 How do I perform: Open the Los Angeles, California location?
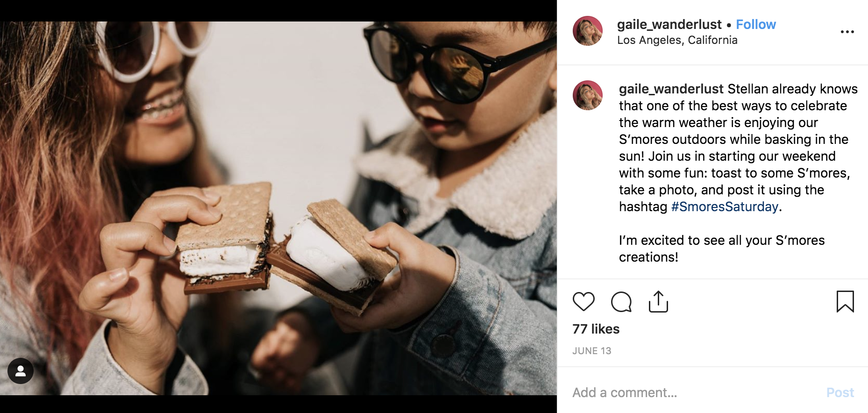677,40
